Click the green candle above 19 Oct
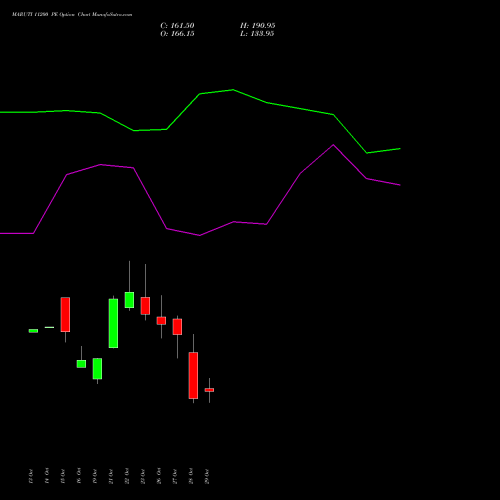Screen dimensions: 500x500 click(97, 369)
